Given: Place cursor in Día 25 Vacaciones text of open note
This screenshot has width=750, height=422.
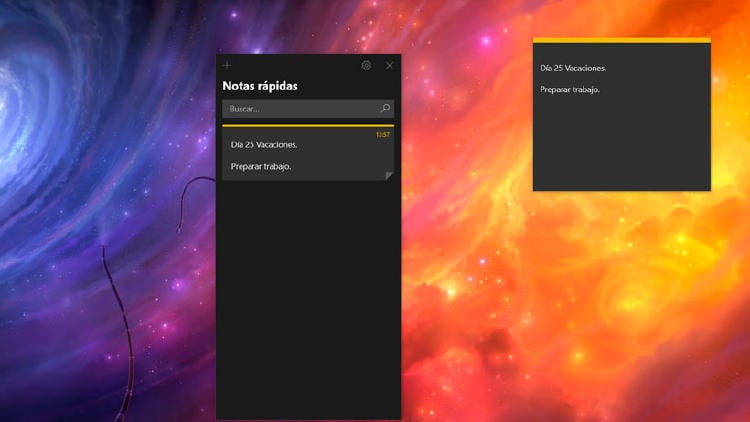Looking at the screenshot, I should [573, 68].
